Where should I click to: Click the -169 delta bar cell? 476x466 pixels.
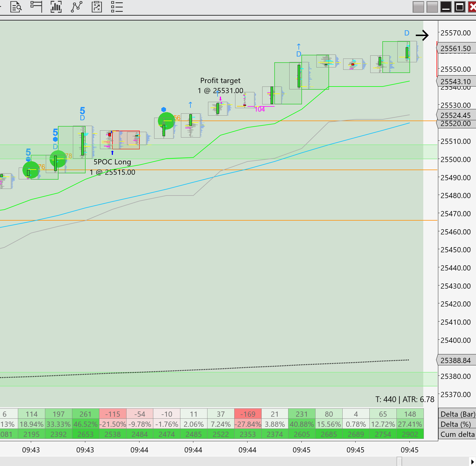[248, 414]
